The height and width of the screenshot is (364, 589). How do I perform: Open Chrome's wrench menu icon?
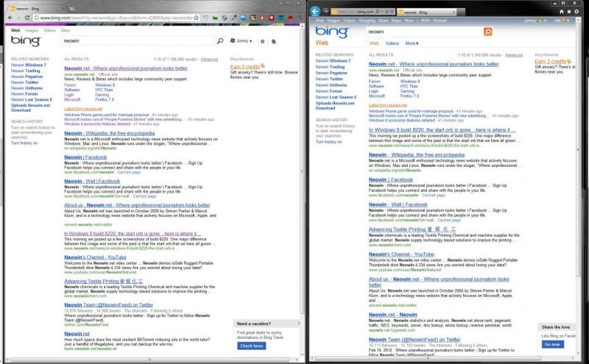coord(300,18)
